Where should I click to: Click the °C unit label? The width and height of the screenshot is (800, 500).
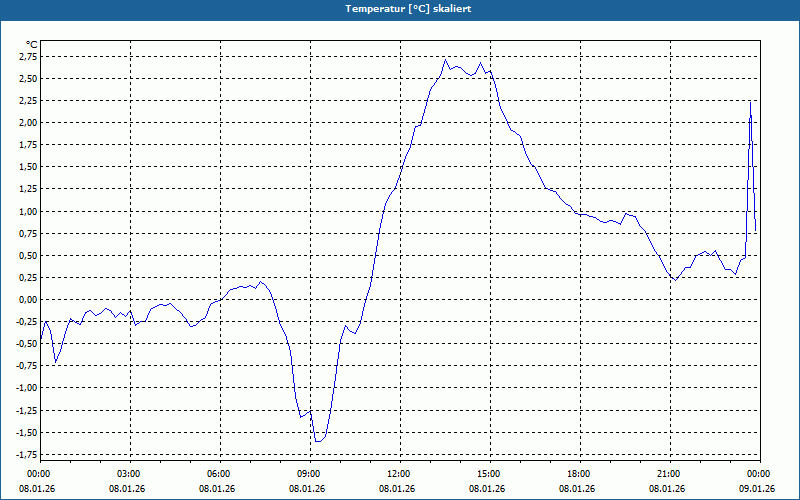pyautogui.click(x=32, y=45)
